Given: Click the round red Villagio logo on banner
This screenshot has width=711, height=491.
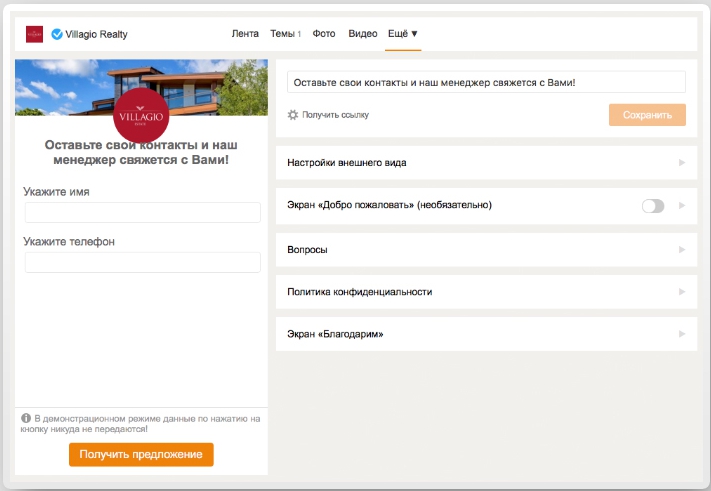Looking at the screenshot, I should 141,115.
